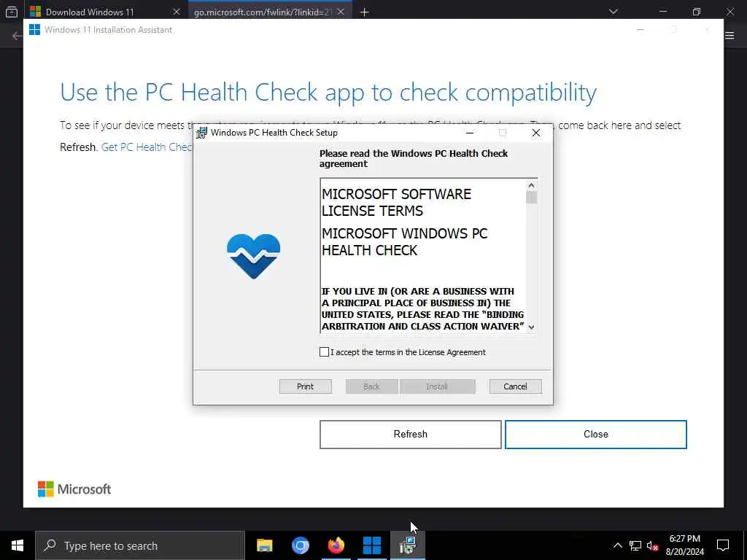Click the muted volume tray icon
Screen dimensions: 747x560
[x=652, y=545]
